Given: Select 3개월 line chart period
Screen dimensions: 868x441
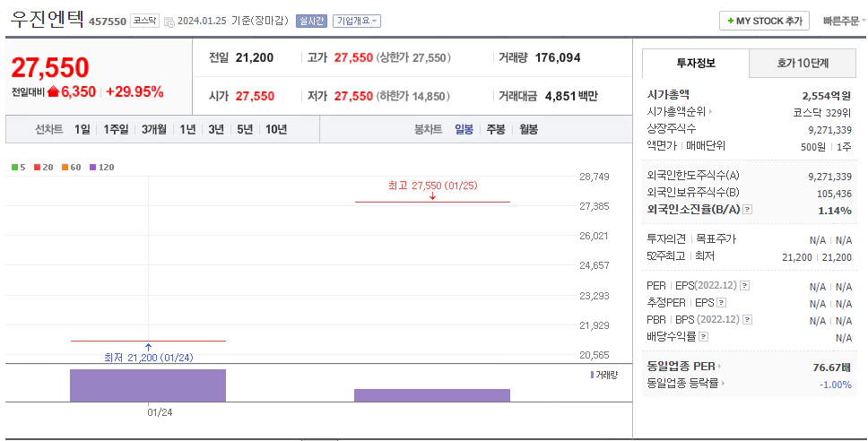Looking at the screenshot, I should pos(154,129).
